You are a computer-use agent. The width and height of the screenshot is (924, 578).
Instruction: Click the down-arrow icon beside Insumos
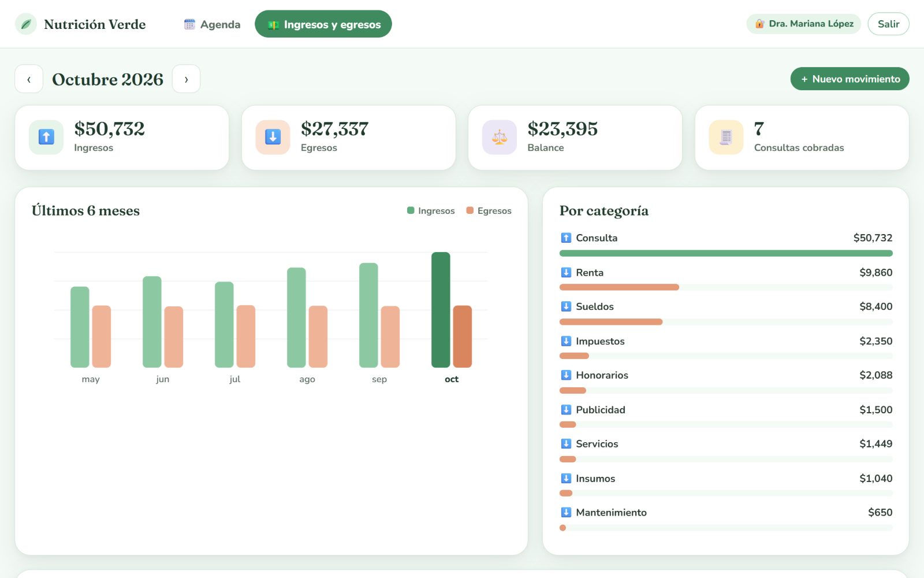click(x=566, y=479)
